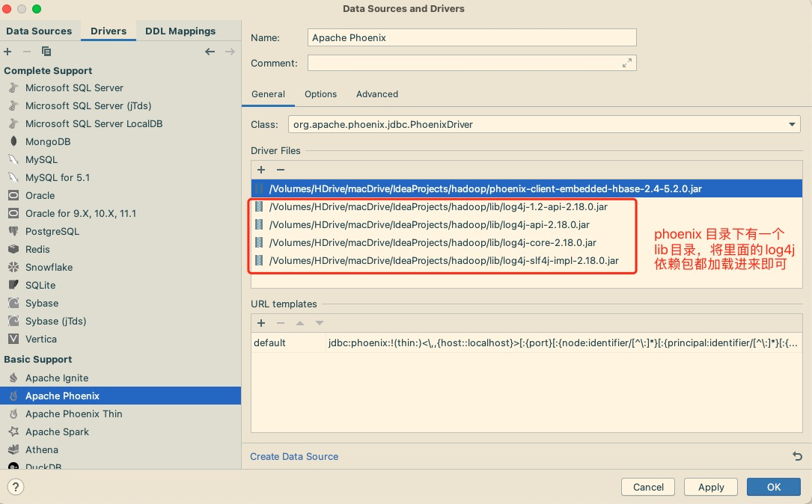The height and width of the screenshot is (504, 812).
Task: Click Create Data Source link
Action: click(x=294, y=456)
